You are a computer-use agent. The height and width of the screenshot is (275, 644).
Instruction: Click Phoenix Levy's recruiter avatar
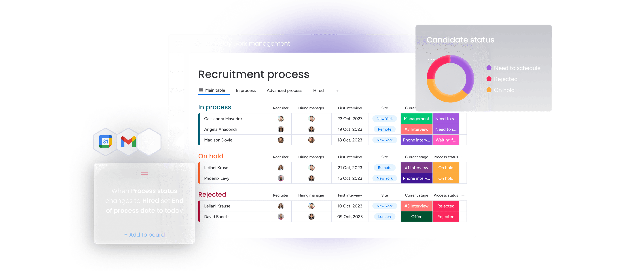(x=281, y=178)
